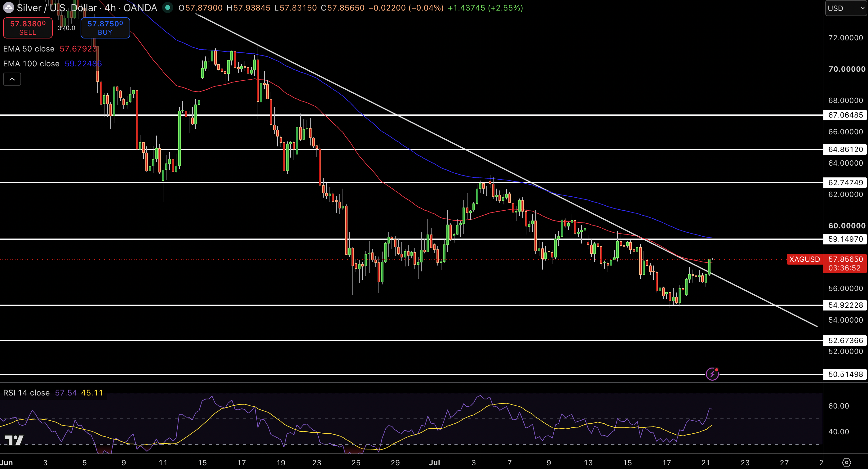Click the 50.51498 price level label
Screen dimensions: 868x469
[x=845, y=374]
